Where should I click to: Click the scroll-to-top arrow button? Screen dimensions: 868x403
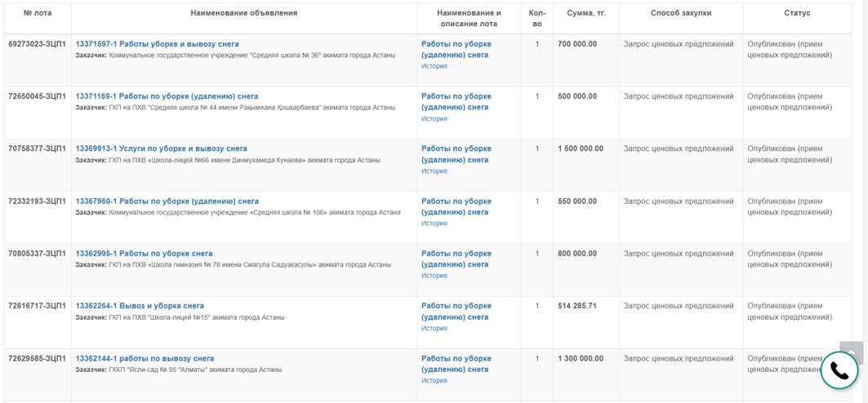click(x=851, y=352)
